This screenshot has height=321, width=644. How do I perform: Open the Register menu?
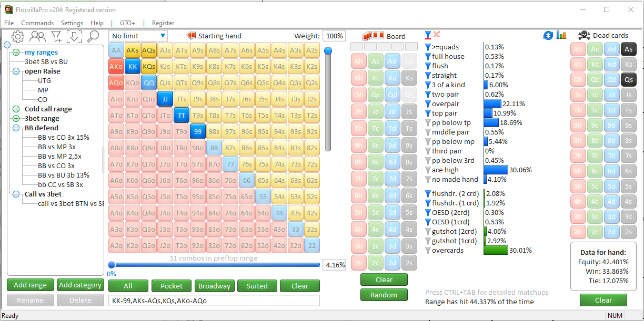point(163,23)
